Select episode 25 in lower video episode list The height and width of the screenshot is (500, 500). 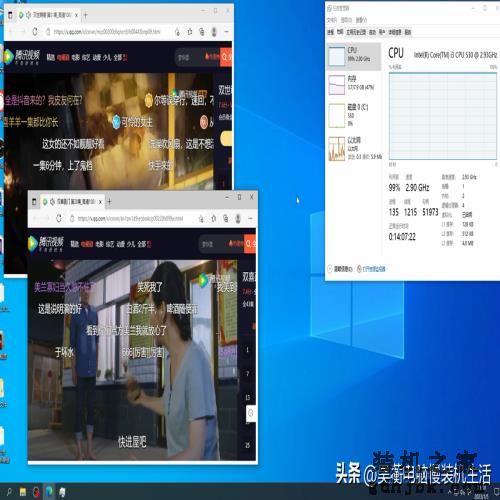(x=247, y=445)
